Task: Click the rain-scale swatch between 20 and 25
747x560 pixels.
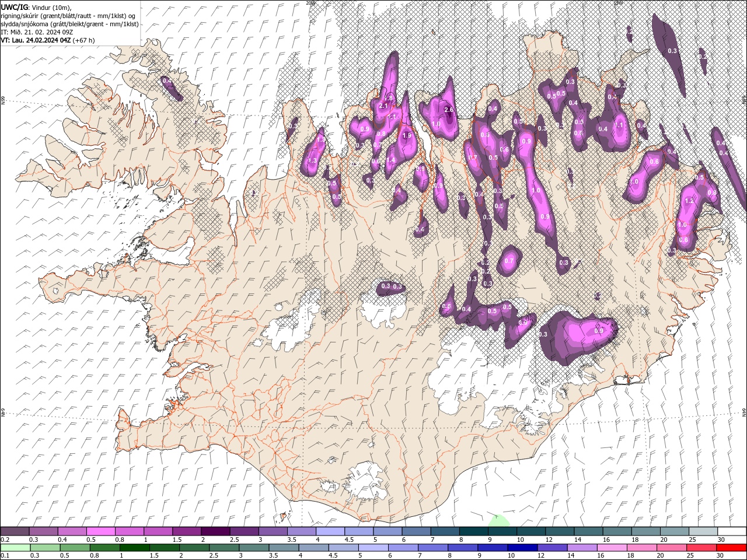Action: coord(671,548)
